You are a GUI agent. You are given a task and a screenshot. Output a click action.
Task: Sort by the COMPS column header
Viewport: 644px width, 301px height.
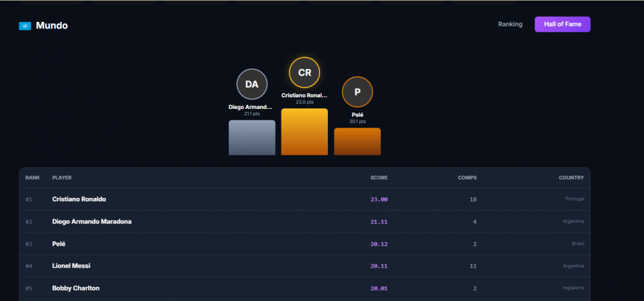(x=468, y=178)
